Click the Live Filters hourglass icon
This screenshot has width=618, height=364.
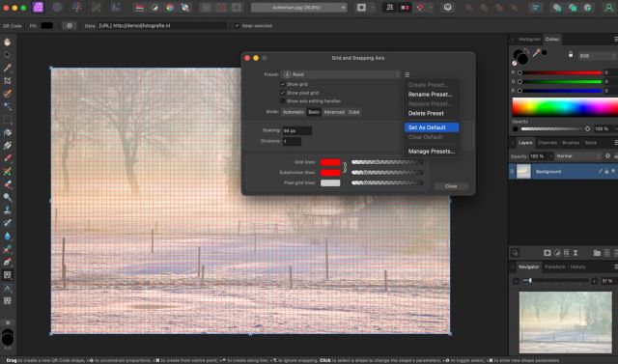pos(576,253)
